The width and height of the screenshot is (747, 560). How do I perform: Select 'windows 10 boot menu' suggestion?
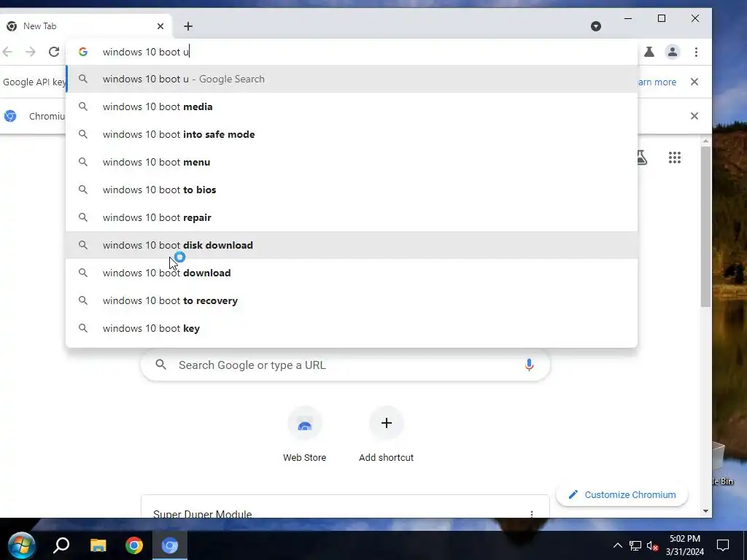point(352,162)
